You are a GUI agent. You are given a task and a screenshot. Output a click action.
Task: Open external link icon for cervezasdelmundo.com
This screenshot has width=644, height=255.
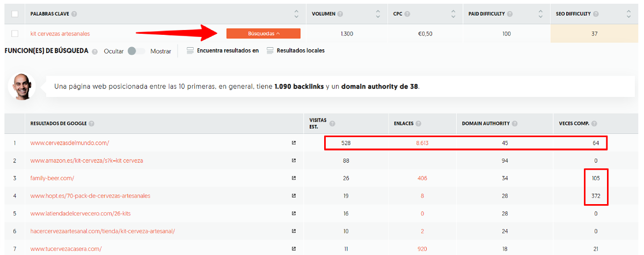(x=294, y=143)
